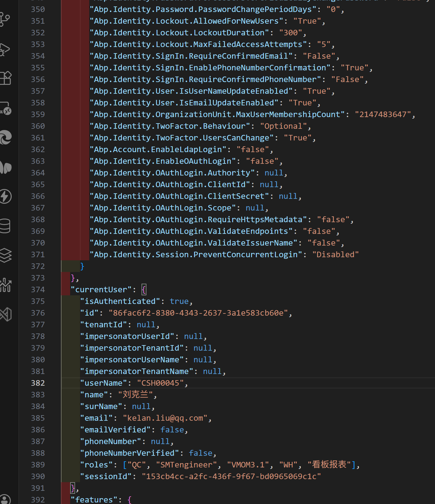
Task: Open the Visual Studio logo icon view
Action: (5, 314)
